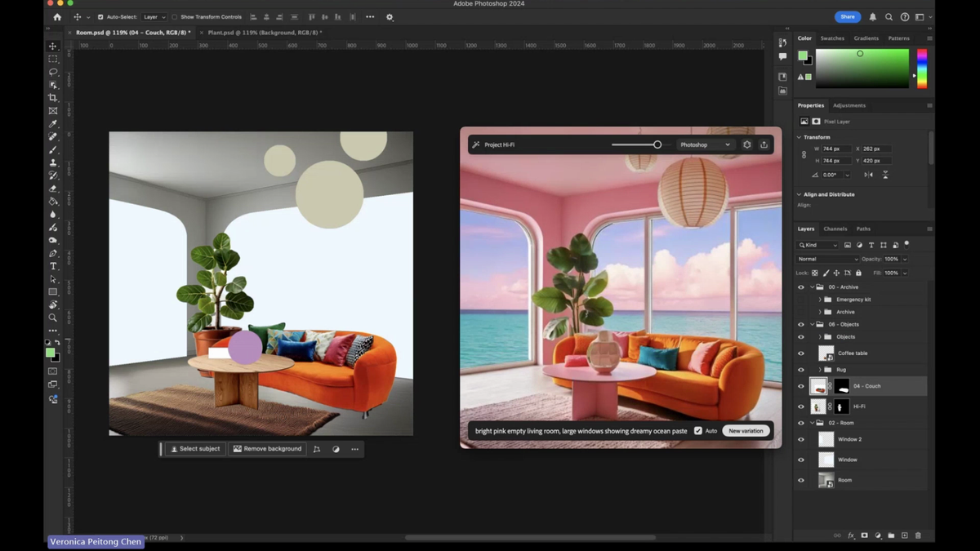Expand the Rug layer group
This screenshot has height=551, width=980.
(820, 370)
